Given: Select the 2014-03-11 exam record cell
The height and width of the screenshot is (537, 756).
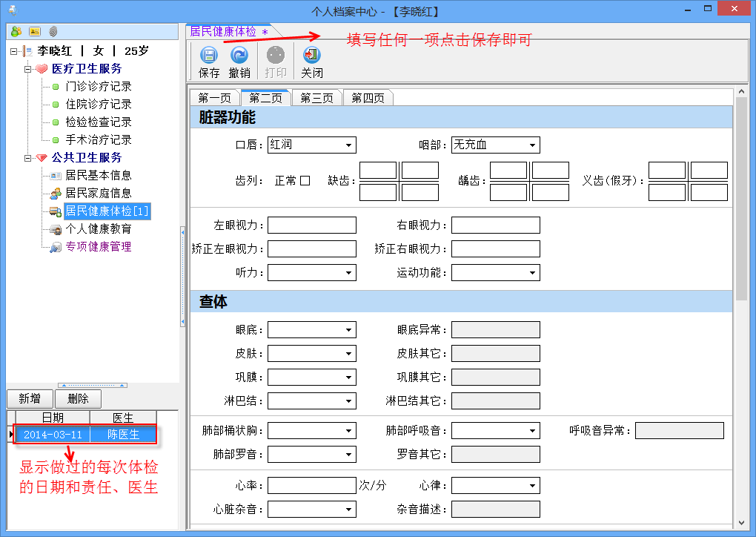Looking at the screenshot, I should [53, 435].
